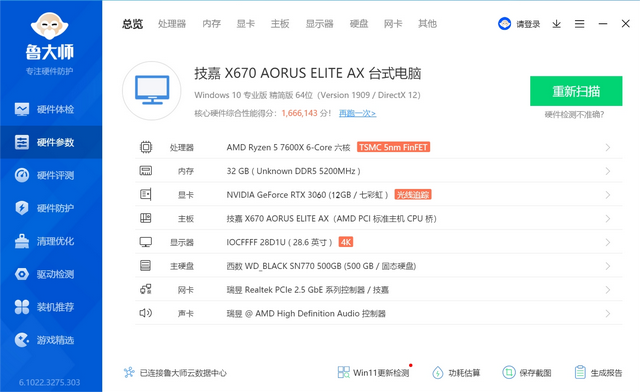This screenshot has width=640, height=392.
Task: Open Win11更新检测 tool
Action: pos(373,372)
